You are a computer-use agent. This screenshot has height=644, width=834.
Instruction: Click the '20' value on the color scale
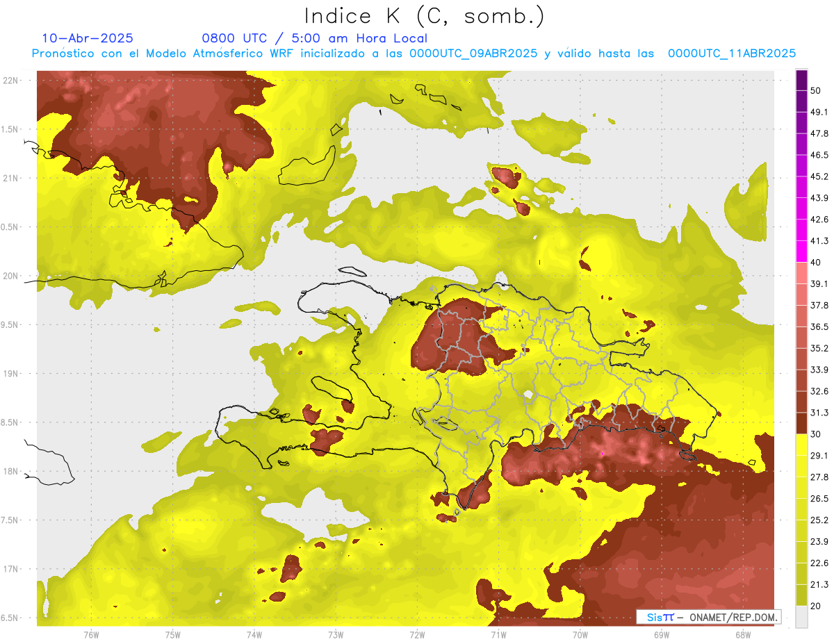click(817, 606)
